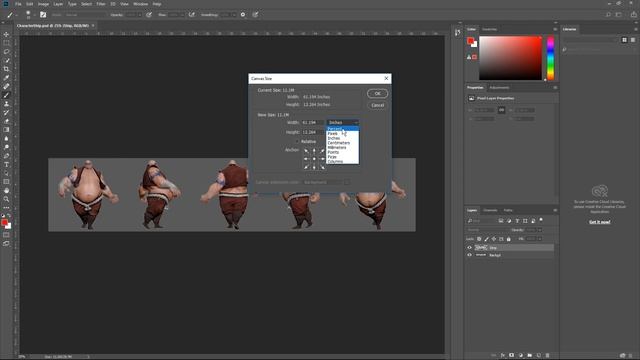
Task: Click the Height input field
Action: click(312, 132)
